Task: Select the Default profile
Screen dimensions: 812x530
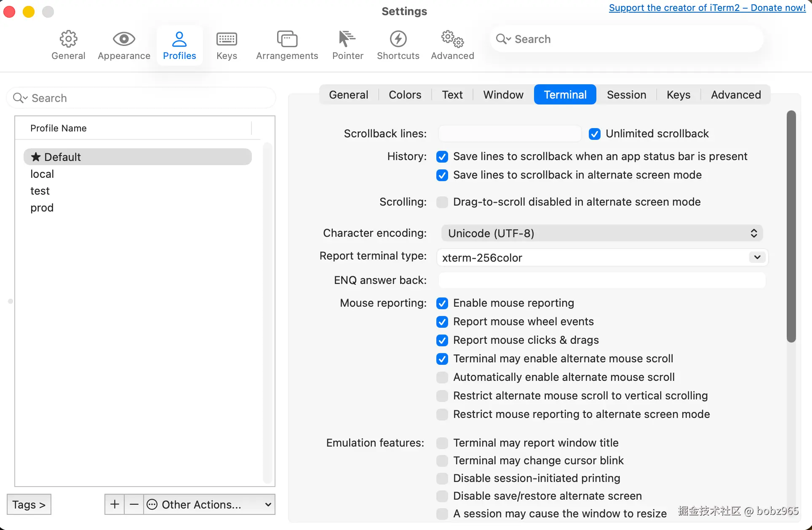Action: tap(138, 157)
